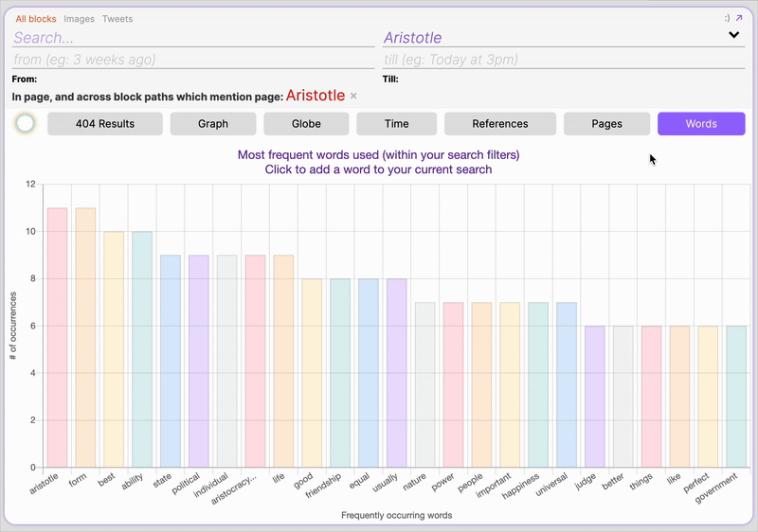
Task: Open the References view
Action: (500, 124)
